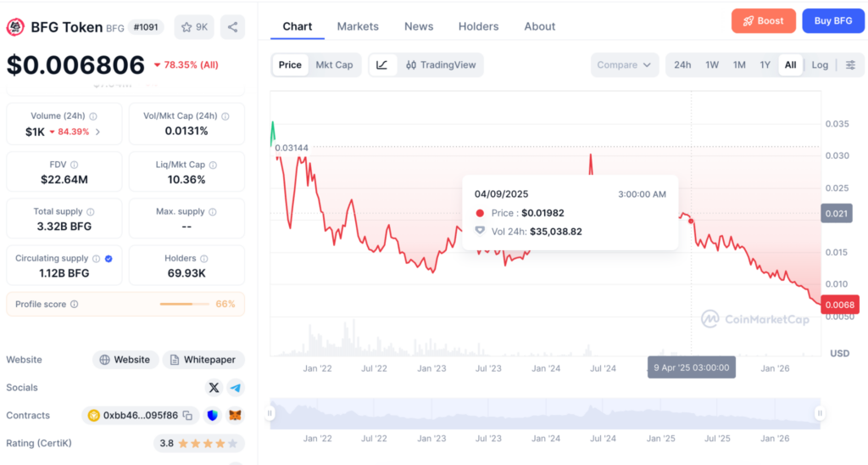Set chart range to 1Y
The image size is (868, 465).
coord(765,64)
